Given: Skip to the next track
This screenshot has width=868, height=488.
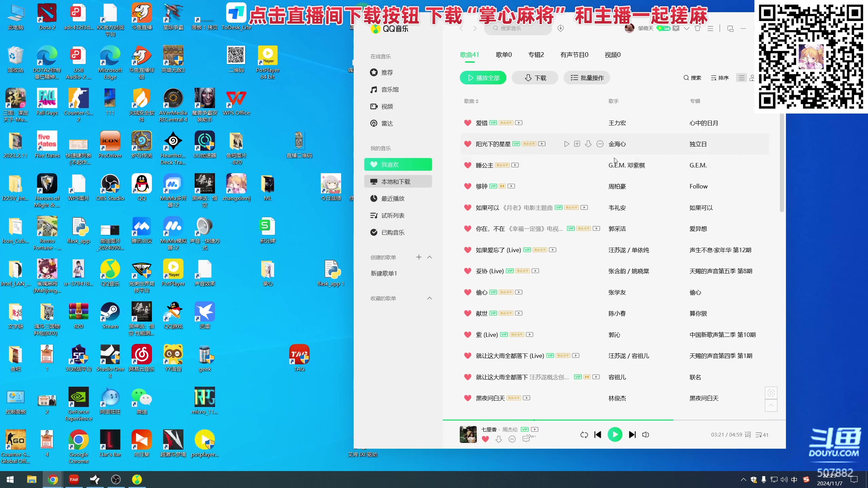Looking at the screenshot, I should [632, 435].
